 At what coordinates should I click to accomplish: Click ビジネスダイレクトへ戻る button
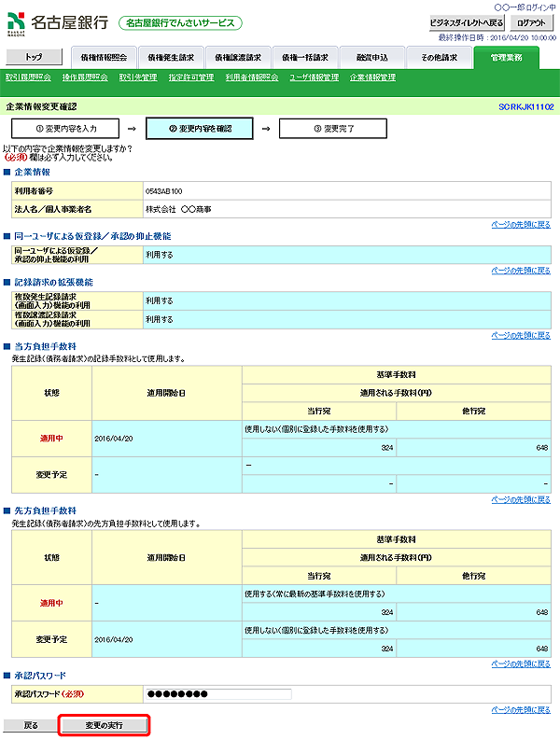point(467,22)
